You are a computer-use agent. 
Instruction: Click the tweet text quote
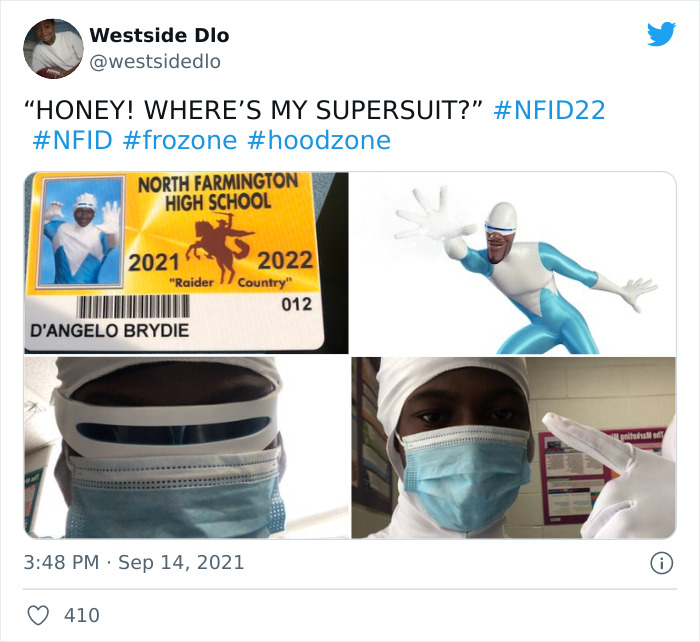click(253, 110)
